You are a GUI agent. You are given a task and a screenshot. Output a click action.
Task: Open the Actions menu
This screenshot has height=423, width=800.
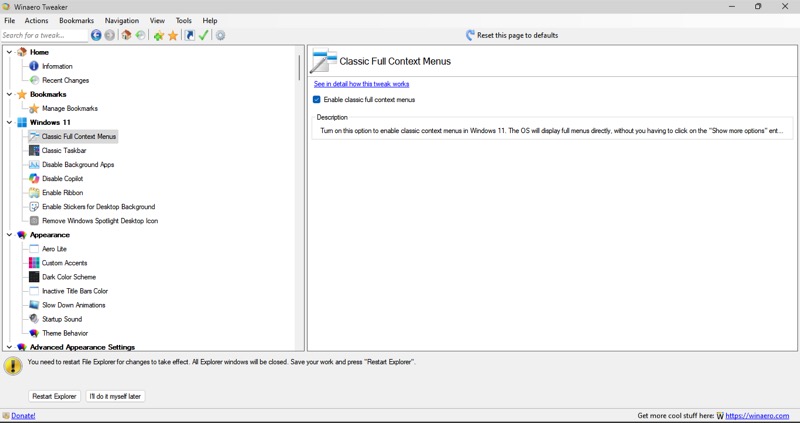tap(36, 20)
